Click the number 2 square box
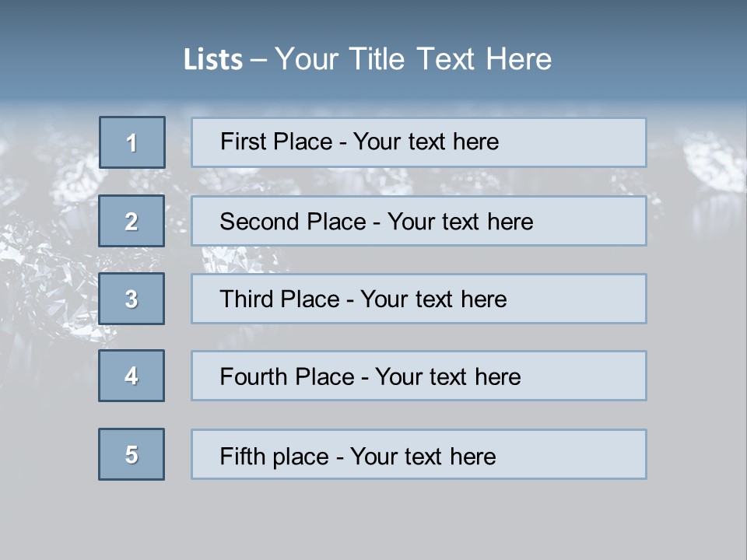The width and height of the screenshot is (747, 560). pos(132,221)
